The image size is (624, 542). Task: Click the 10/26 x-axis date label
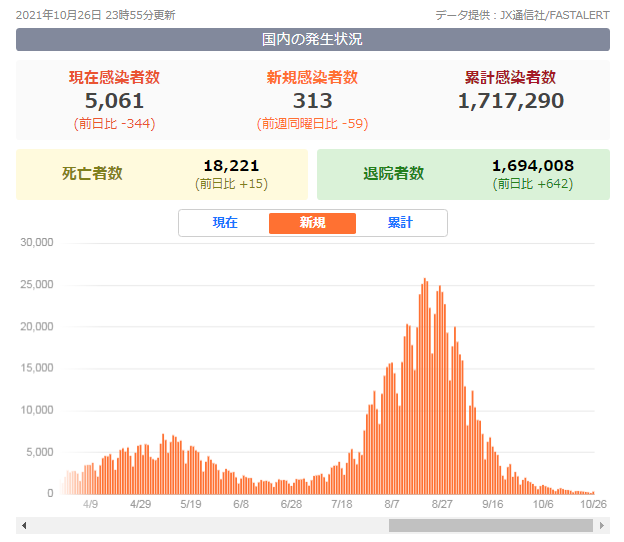click(x=593, y=504)
